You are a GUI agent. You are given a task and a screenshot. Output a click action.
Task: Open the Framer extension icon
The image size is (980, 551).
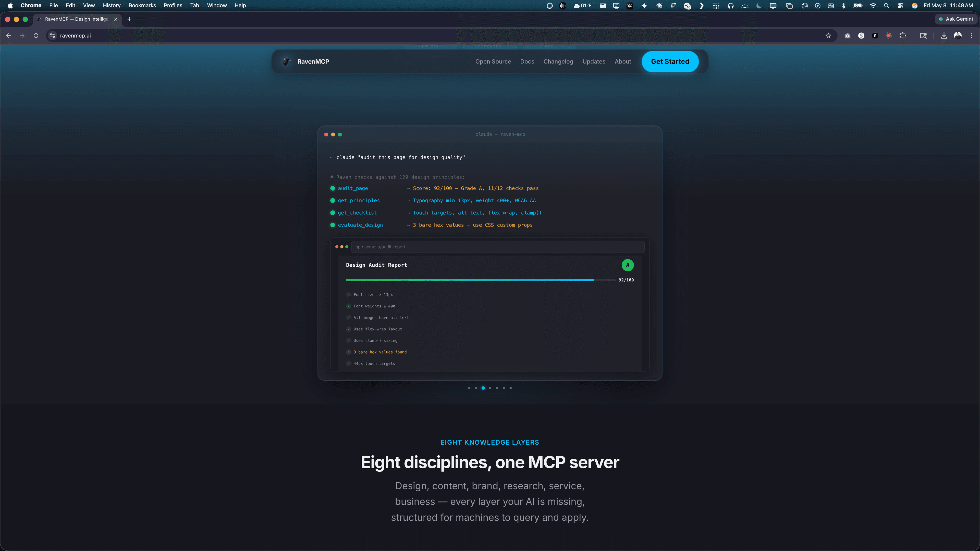(875, 36)
